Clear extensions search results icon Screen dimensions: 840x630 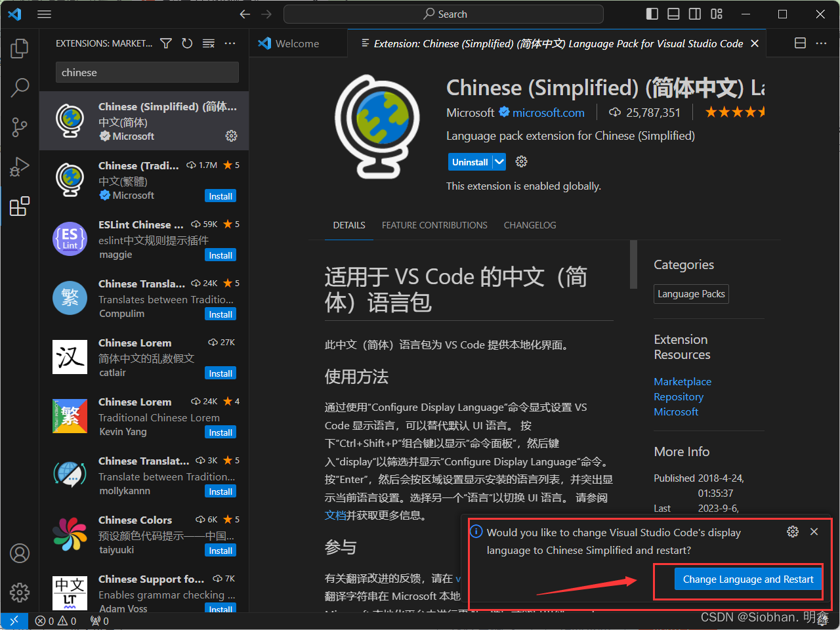(x=209, y=43)
